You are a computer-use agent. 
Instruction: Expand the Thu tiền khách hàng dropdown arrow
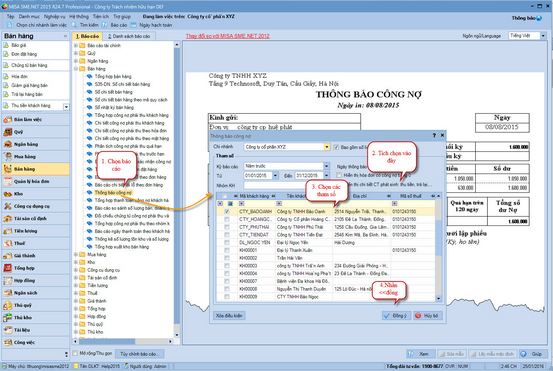coord(66,107)
